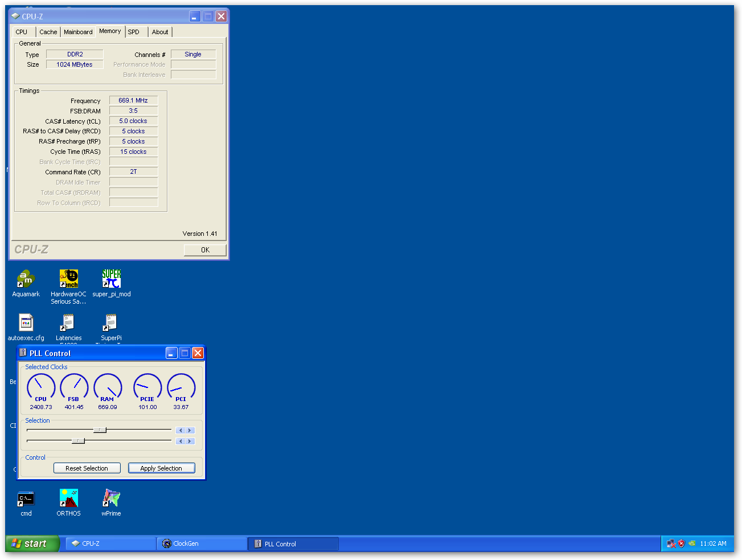742x560 pixels.
Task: Launch the ORTHOS desktop icon
Action: [x=68, y=498]
